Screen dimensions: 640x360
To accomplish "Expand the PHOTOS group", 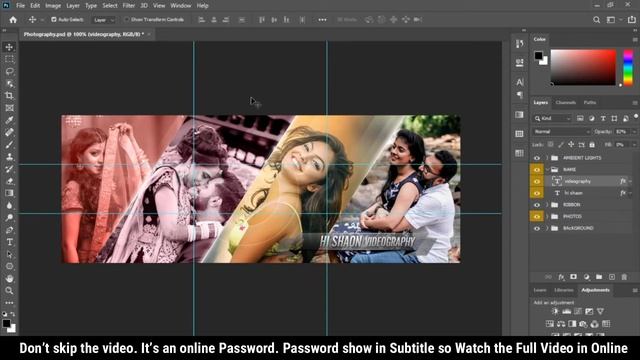I will (547, 216).
